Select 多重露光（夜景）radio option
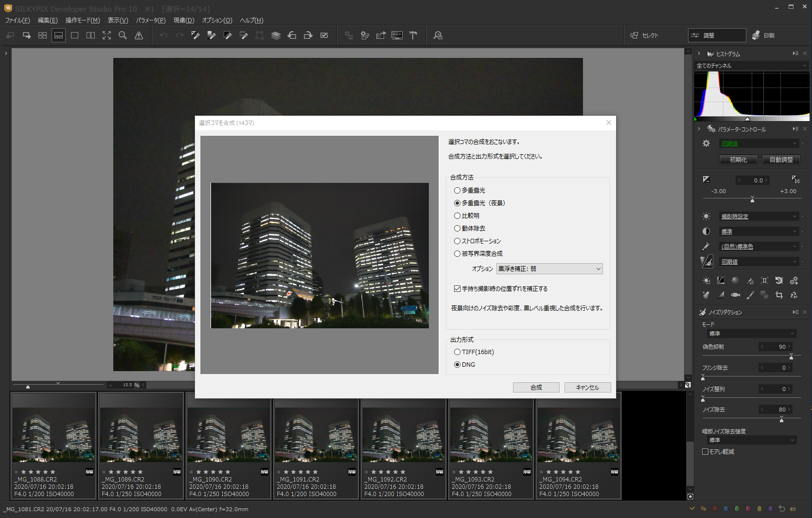This screenshot has width=812, height=518. point(479,203)
